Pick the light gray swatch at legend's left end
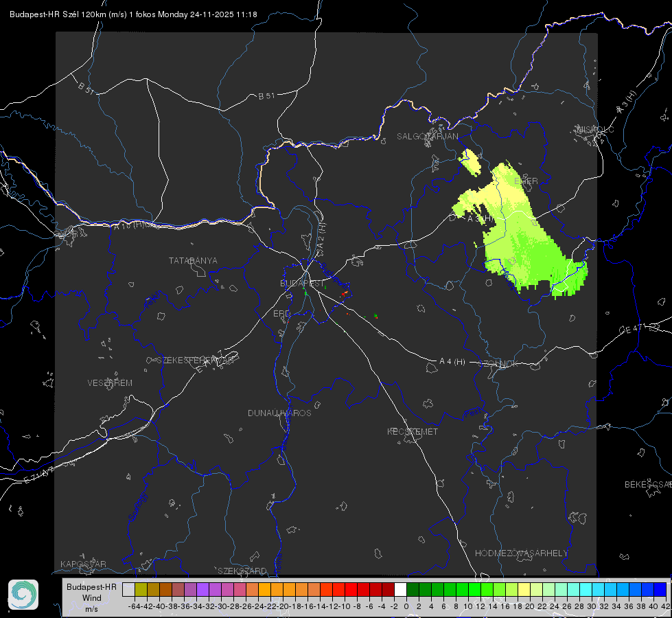The image size is (672, 618). pyautogui.click(x=128, y=589)
